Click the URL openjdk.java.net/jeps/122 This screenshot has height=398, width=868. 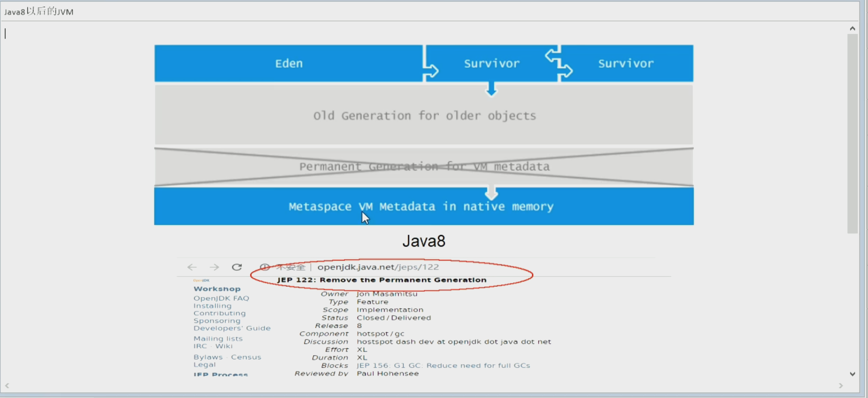point(378,267)
